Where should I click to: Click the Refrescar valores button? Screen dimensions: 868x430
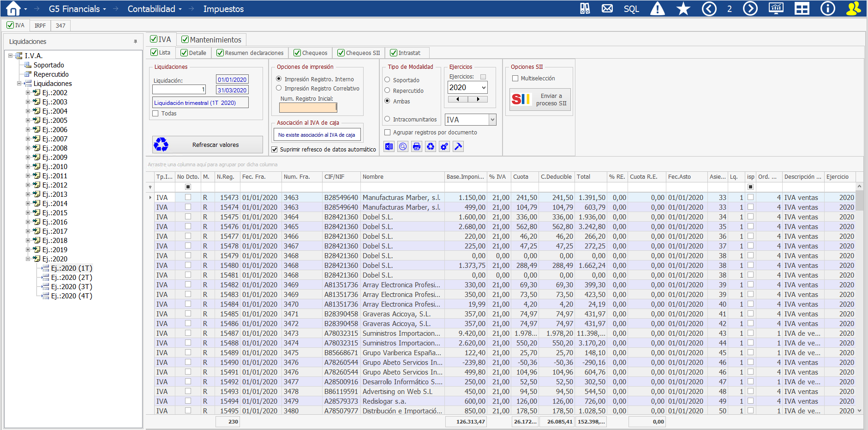208,145
